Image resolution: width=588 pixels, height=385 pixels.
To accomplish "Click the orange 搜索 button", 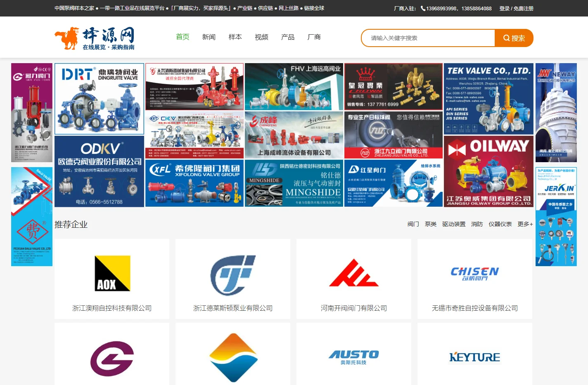I will (514, 38).
